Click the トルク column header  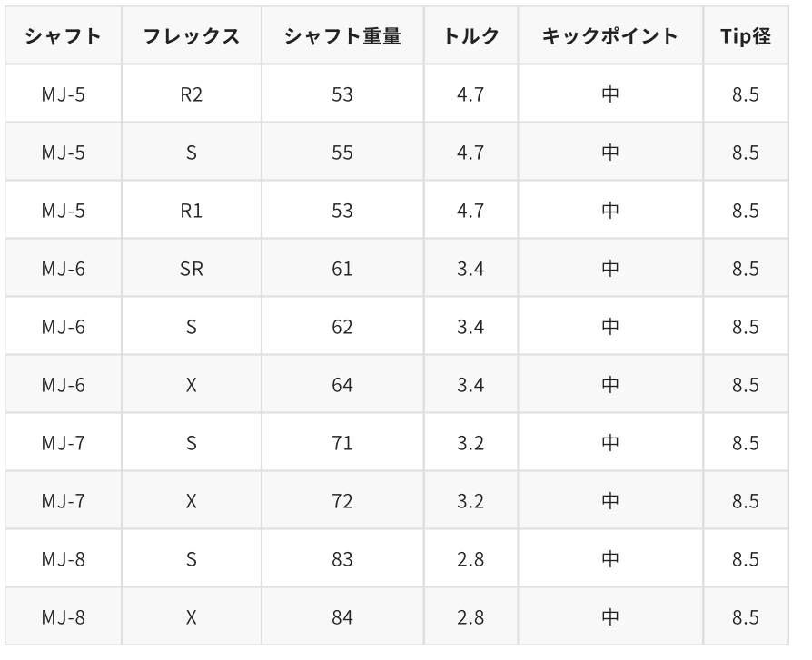(470, 36)
